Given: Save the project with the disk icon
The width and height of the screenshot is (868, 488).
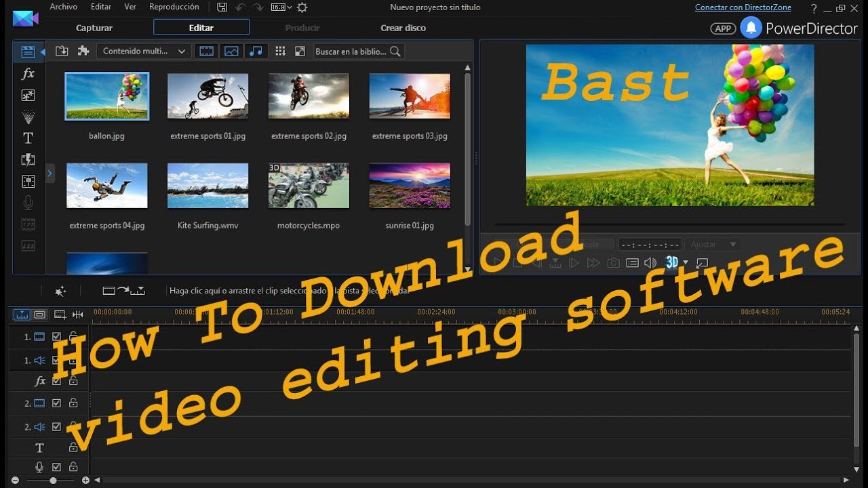Looking at the screenshot, I should tap(222, 7).
